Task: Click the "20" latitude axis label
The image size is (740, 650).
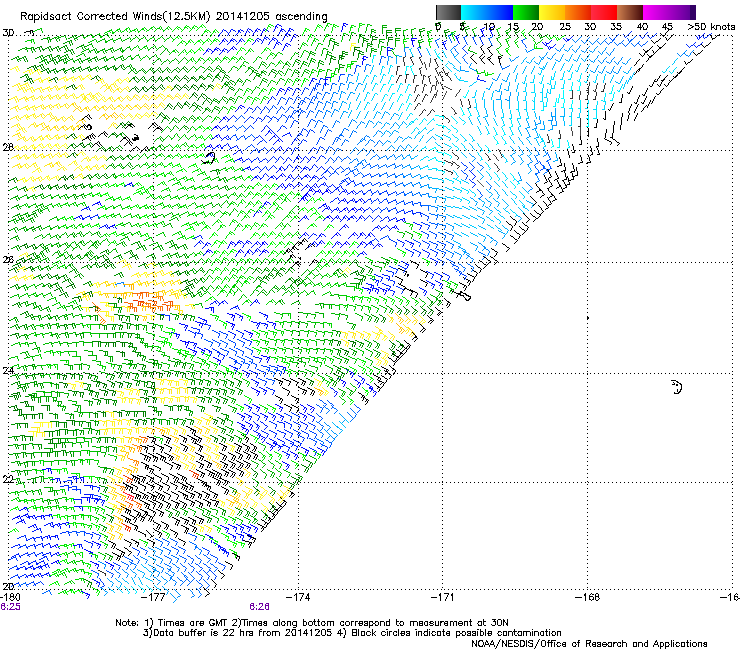Action: pos(8,586)
